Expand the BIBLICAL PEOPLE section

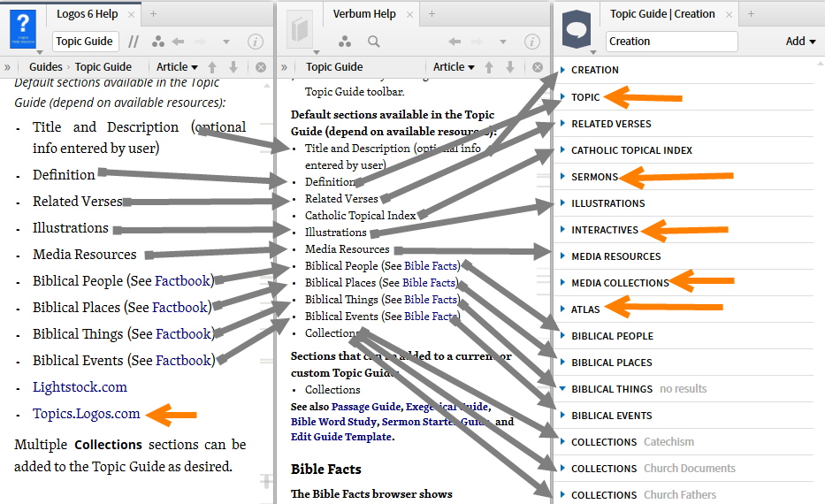click(x=562, y=336)
